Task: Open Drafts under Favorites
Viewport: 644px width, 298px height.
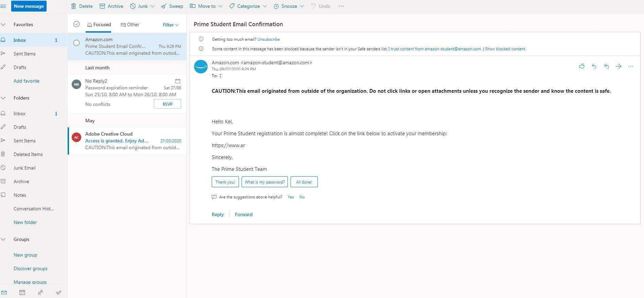Action: tap(33, 67)
